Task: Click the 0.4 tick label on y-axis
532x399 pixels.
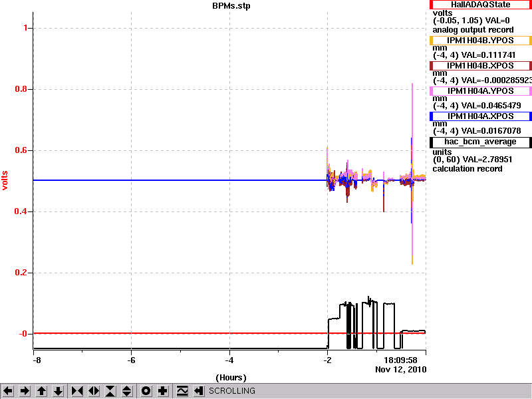Action: (21, 211)
